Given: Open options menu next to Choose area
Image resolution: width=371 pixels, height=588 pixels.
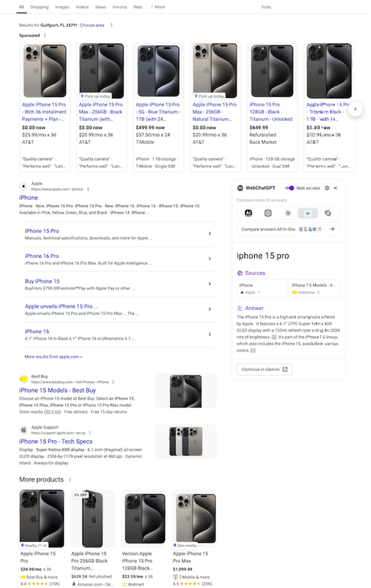Looking at the screenshot, I should 112,25.
